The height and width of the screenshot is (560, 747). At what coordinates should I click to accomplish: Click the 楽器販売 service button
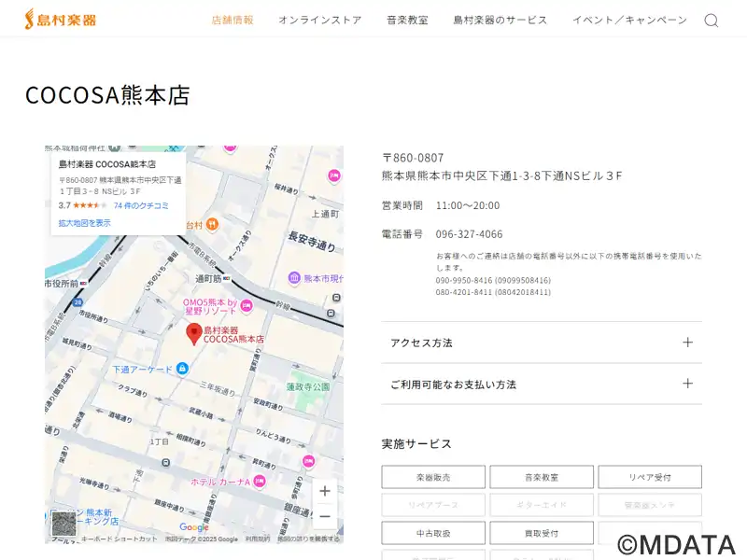433,477
